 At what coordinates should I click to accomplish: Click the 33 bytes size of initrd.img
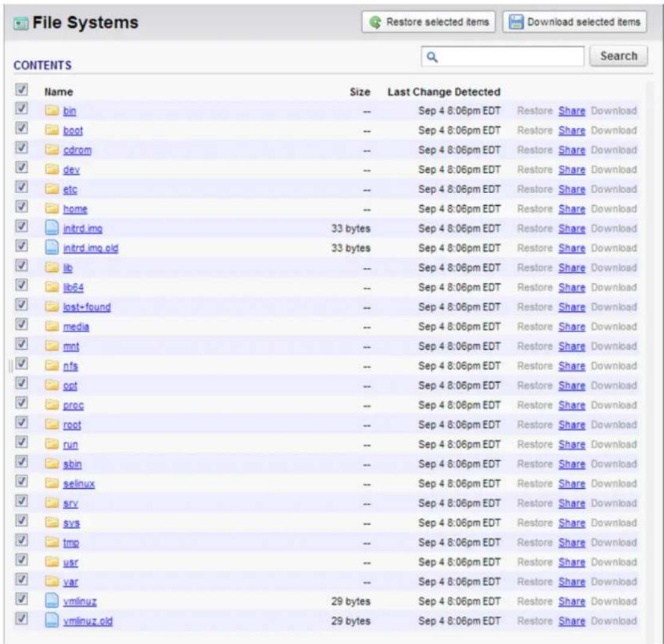(351, 228)
